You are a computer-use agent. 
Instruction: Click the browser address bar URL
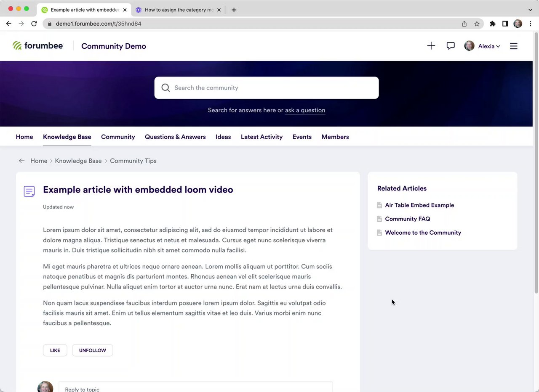[x=99, y=24]
